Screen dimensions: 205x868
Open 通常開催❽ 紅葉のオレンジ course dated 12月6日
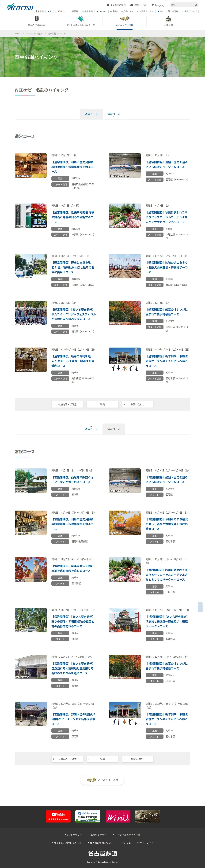[167, 312]
